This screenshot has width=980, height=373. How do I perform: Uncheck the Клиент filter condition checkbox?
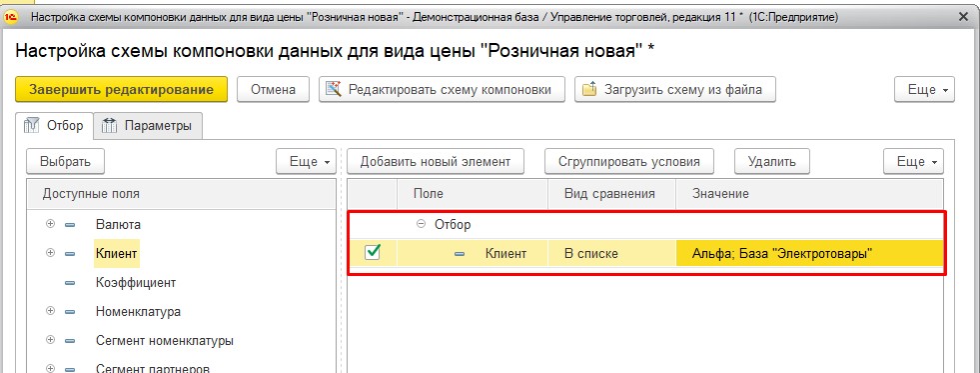pos(373,253)
